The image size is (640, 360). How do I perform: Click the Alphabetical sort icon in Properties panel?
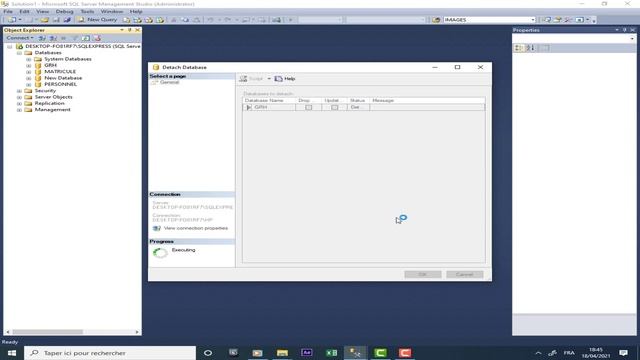click(x=530, y=48)
